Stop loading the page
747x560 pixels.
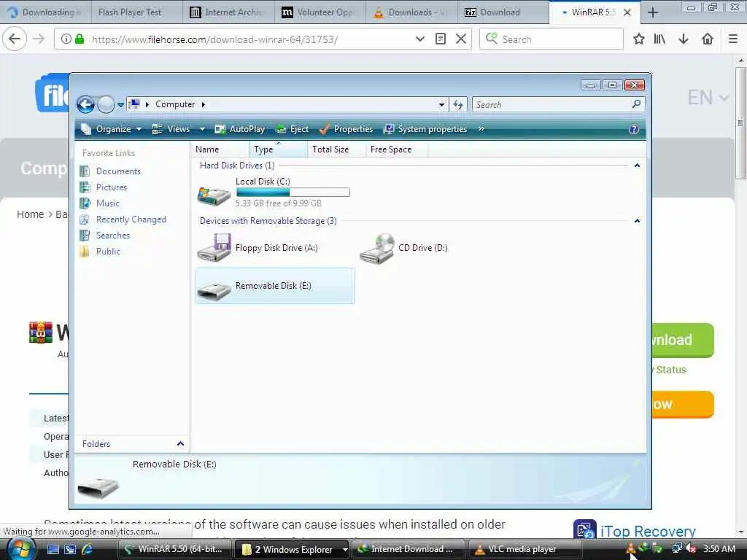461,39
